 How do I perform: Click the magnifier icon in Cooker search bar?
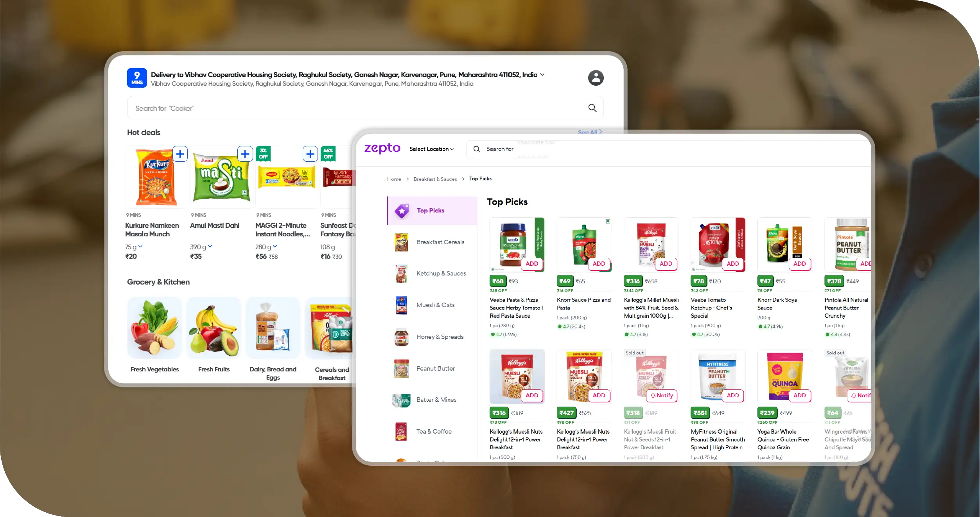592,108
